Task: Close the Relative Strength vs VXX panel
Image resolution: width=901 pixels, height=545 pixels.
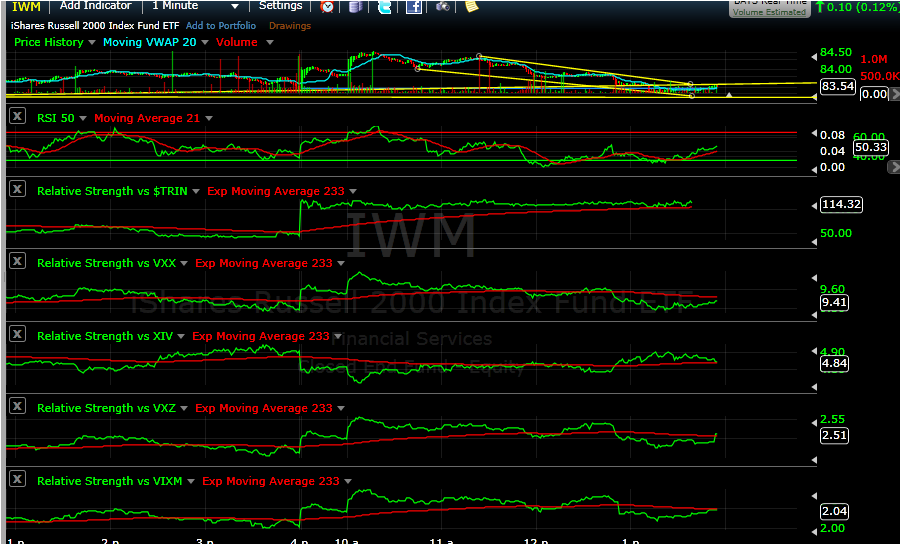Action: tap(18, 261)
